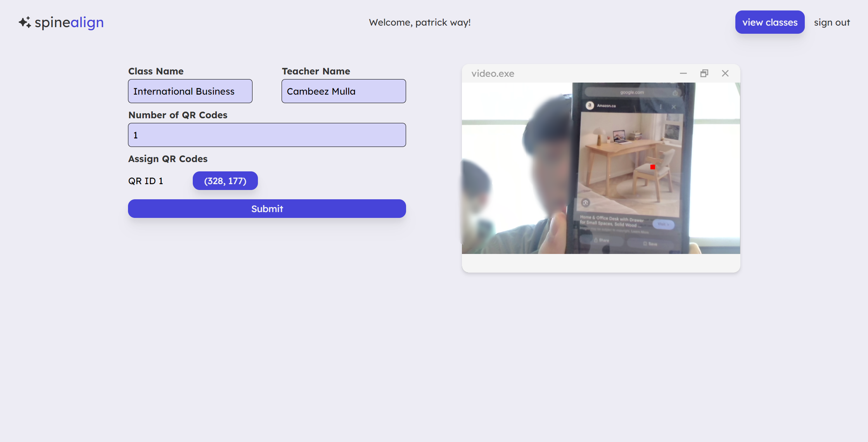This screenshot has height=442, width=868.
Task: Click the QR ID 1 label
Action: 145,181
